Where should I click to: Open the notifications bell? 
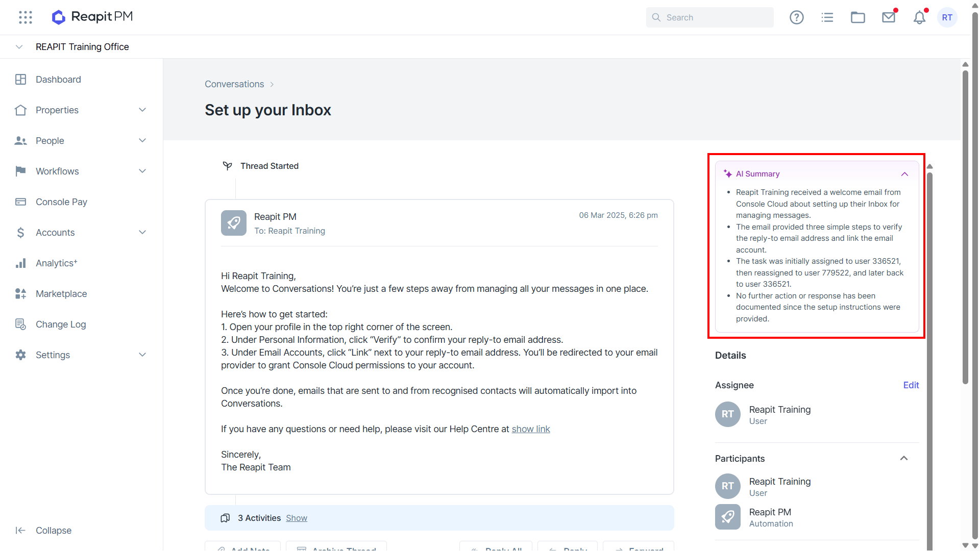tap(919, 17)
